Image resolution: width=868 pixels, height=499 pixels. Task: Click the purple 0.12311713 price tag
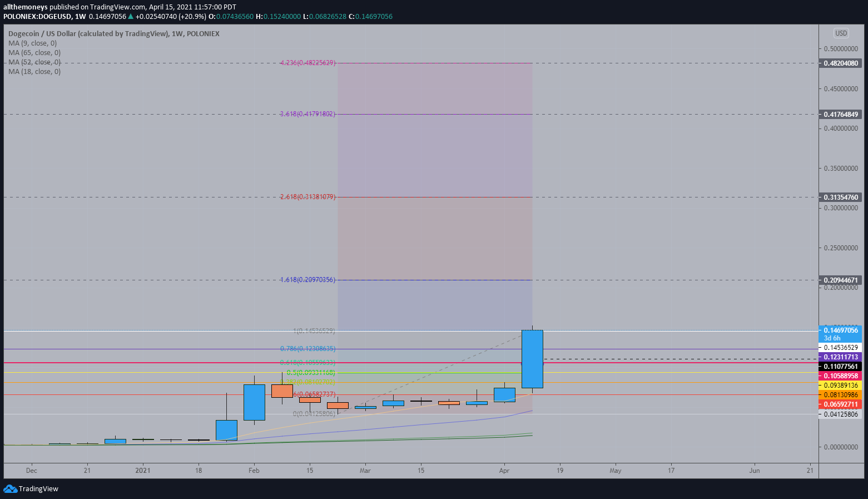(840, 357)
